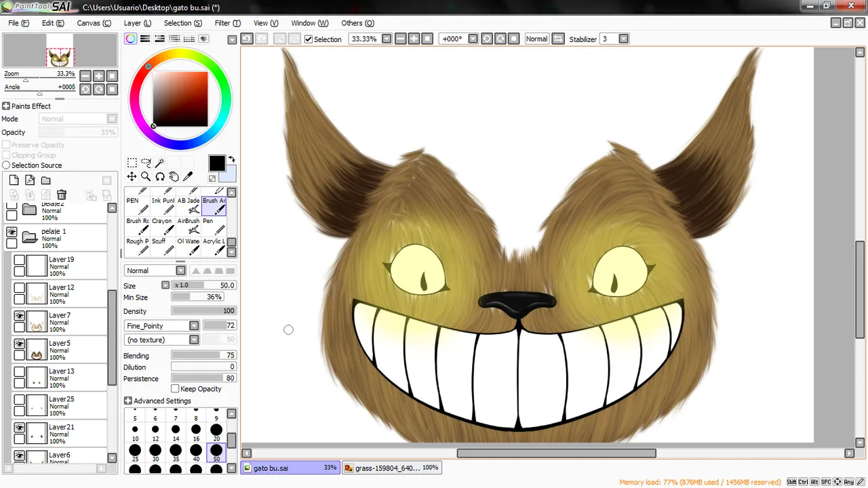Image resolution: width=868 pixels, height=488 pixels.
Task: Click the toolbar zoom out minus button
Action: coord(400,39)
